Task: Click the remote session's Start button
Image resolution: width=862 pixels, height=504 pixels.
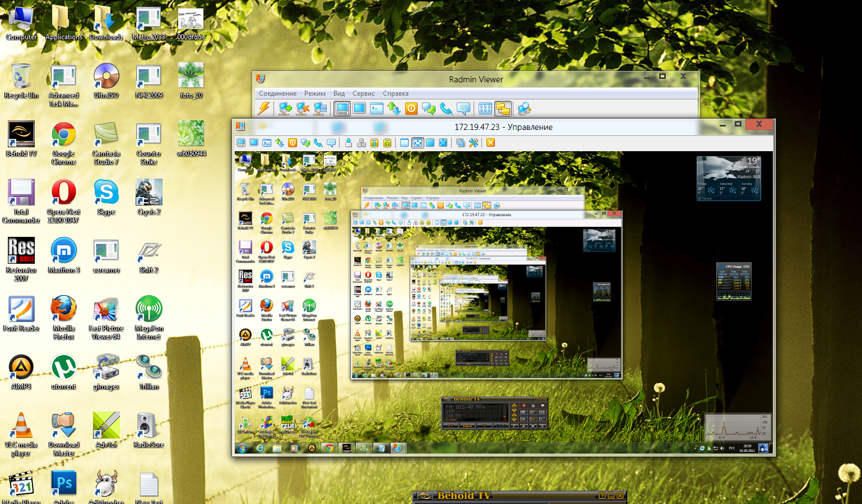Action: (243, 448)
